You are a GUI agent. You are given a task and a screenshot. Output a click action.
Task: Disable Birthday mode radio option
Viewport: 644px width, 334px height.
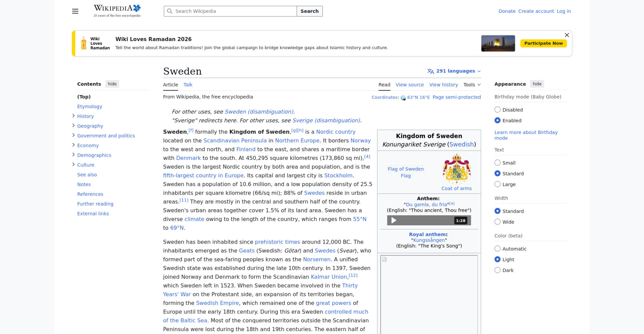point(497,110)
